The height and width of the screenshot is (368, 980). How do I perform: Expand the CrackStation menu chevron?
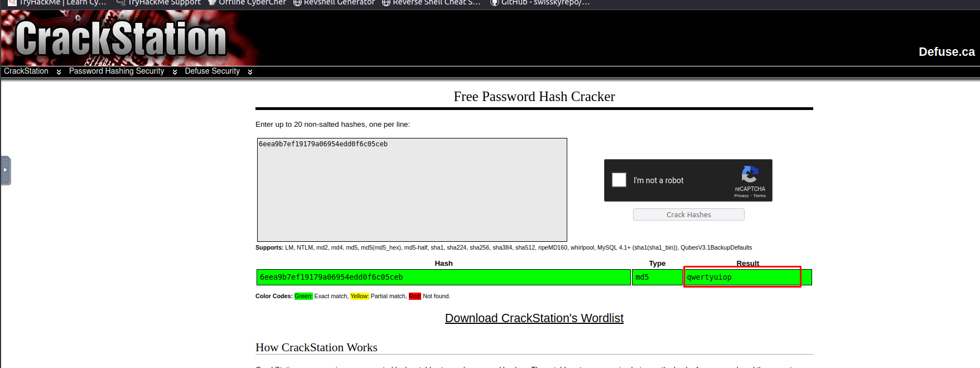pyautogui.click(x=59, y=72)
